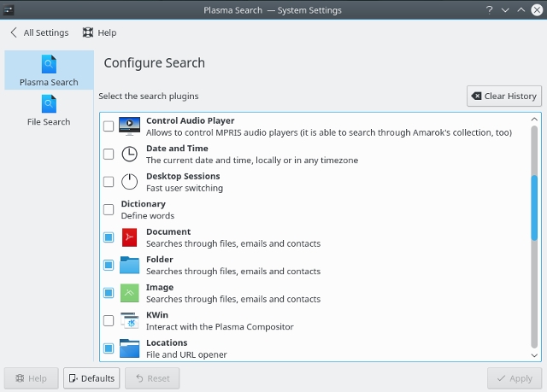The image size is (547, 392).
Task: Open the Help menu in toolbar
Action: point(99,32)
